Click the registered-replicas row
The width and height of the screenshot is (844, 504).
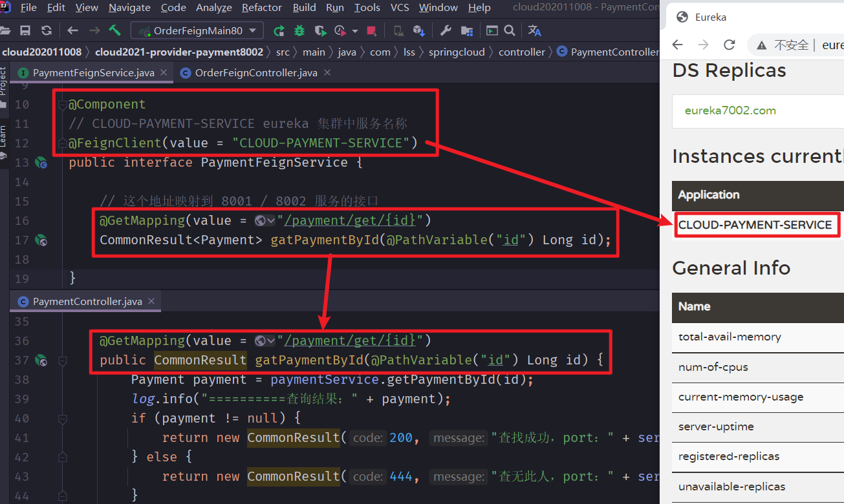(x=758, y=457)
